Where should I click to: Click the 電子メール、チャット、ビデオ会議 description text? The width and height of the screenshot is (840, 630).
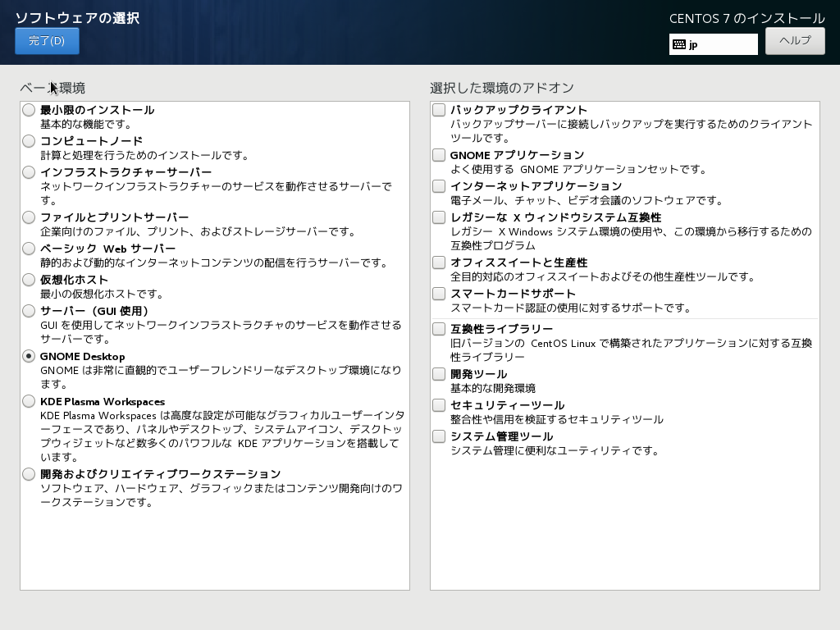(x=587, y=200)
